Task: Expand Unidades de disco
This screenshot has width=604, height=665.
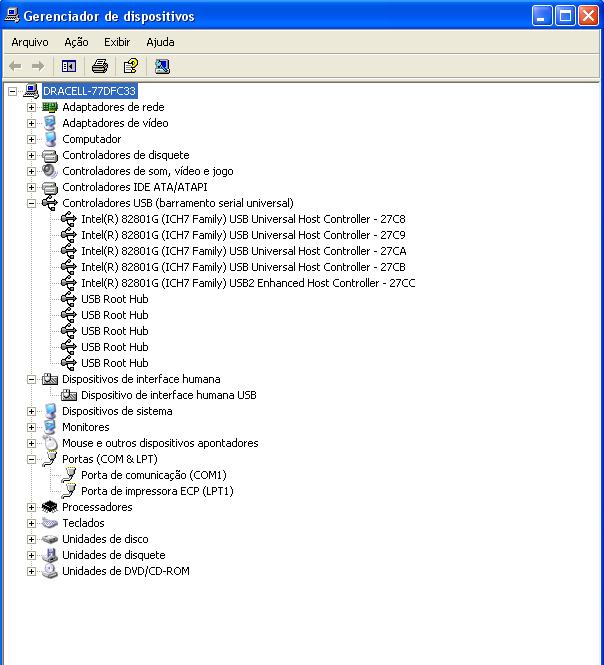Action: point(31,539)
